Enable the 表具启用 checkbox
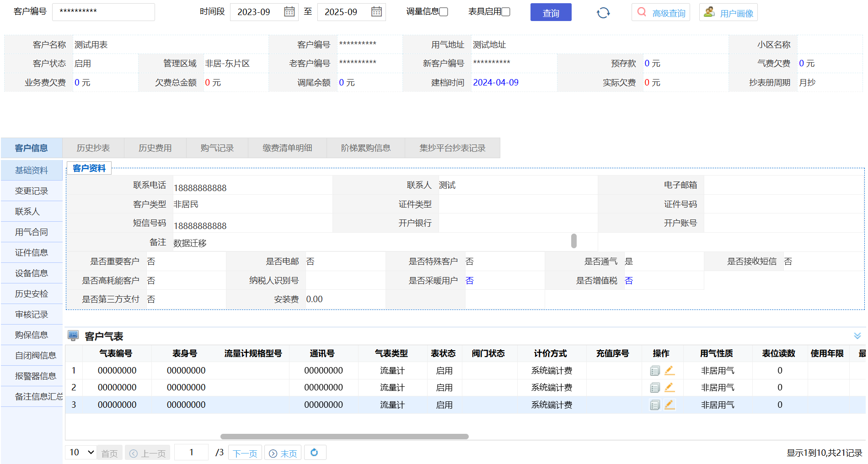868x464 pixels. (x=505, y=11)
